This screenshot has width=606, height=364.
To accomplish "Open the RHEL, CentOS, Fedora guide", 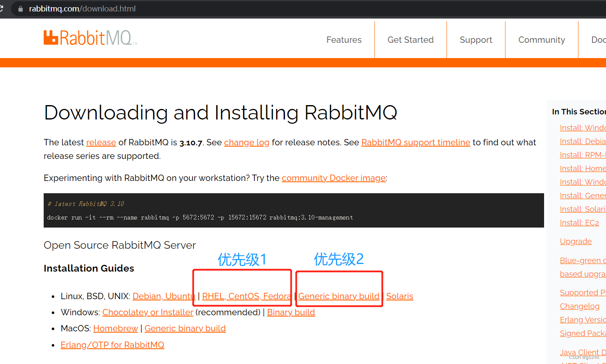I will coord(246,296).
